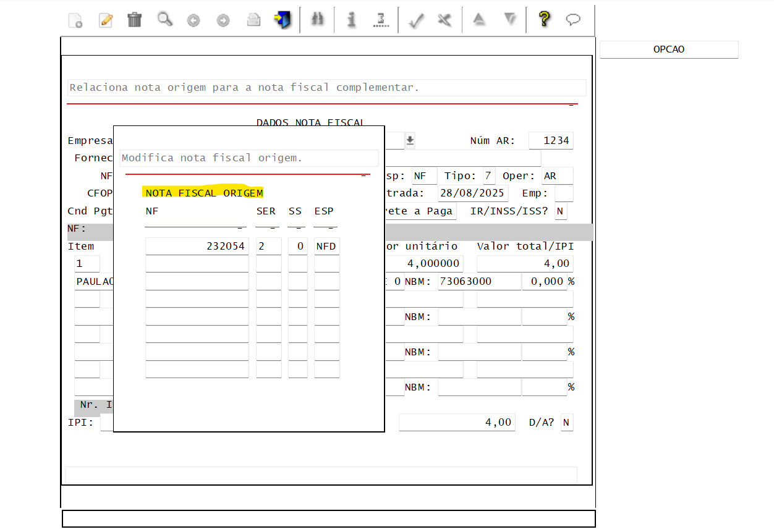
Task: Create a new record with the blank page icon
Action: pos(74,20)
